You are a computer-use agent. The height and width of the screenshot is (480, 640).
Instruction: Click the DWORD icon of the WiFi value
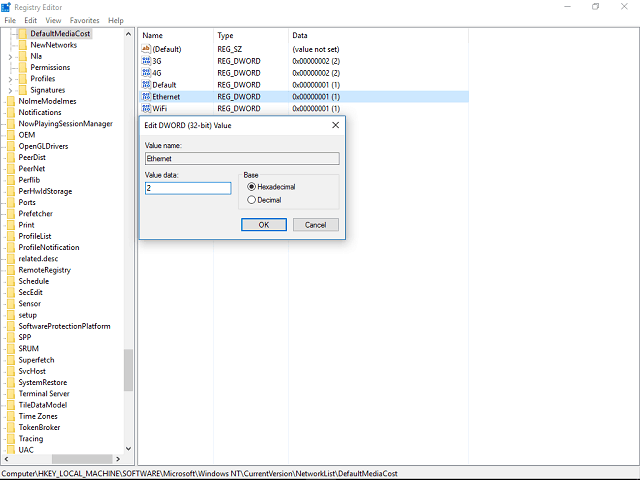[146, 108]
